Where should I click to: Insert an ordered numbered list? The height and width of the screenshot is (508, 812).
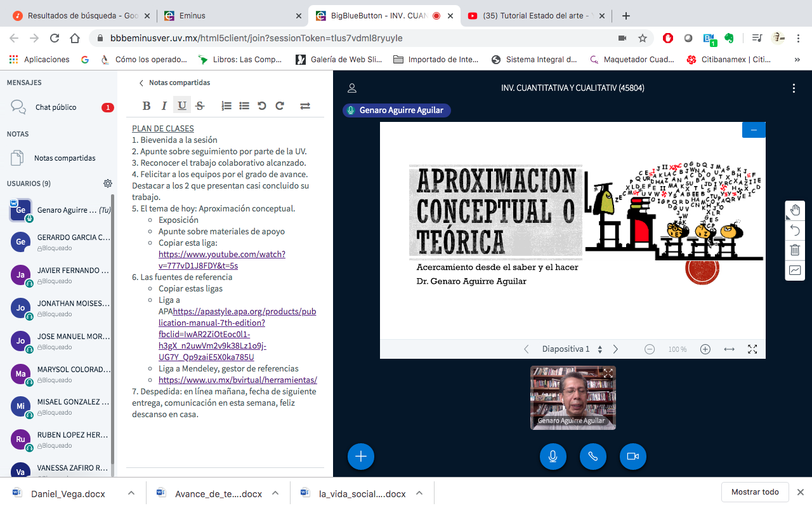click(226, 106)
